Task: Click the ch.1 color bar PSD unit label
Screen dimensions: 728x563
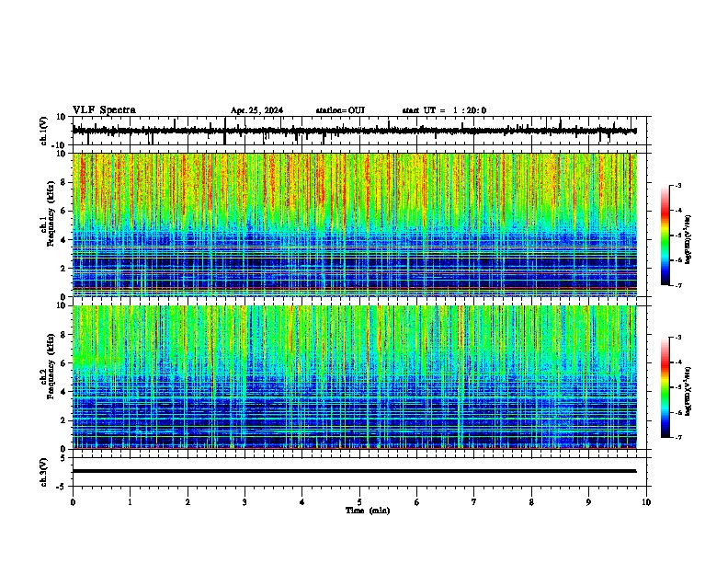Action: [688, 239]
